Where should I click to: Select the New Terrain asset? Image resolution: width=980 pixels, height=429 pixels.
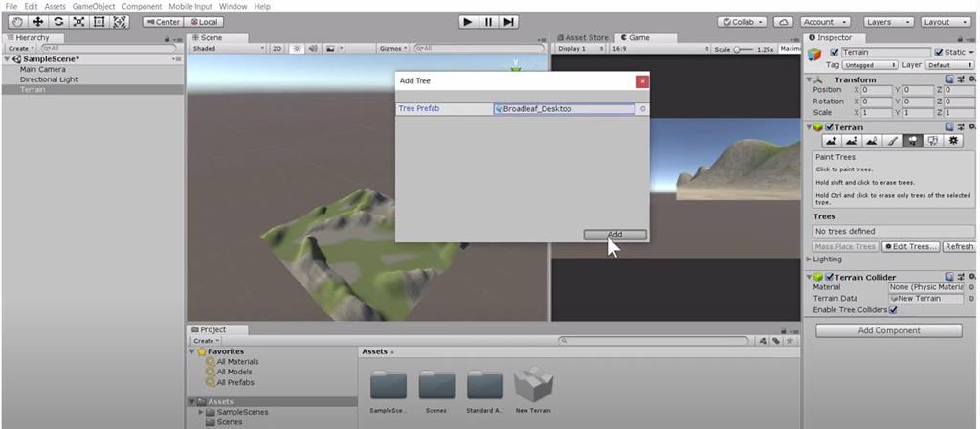pyautogui.click(x=533, y=391)
